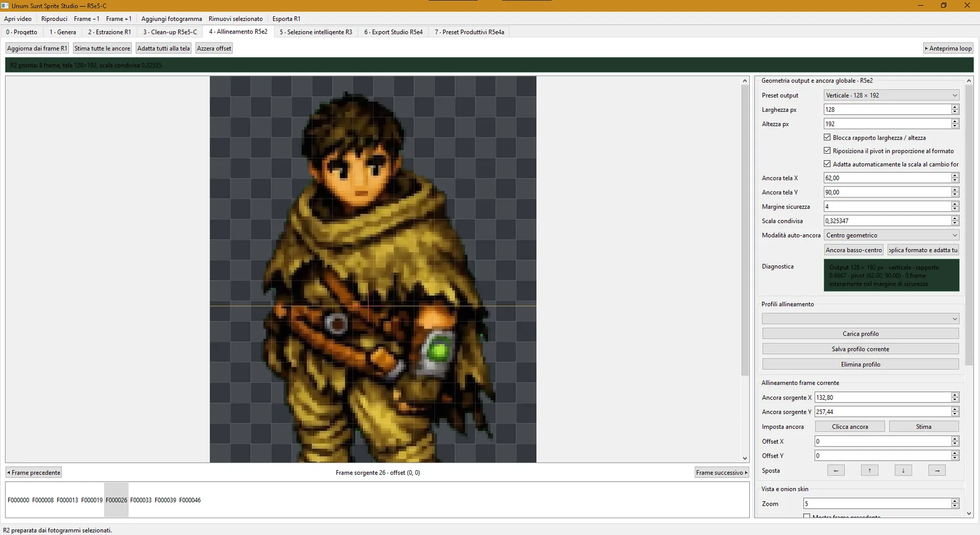Click the Stima tutte le ancore button
Image resolution: width=980 pixels, height=535 pixels.
(102, 48)
